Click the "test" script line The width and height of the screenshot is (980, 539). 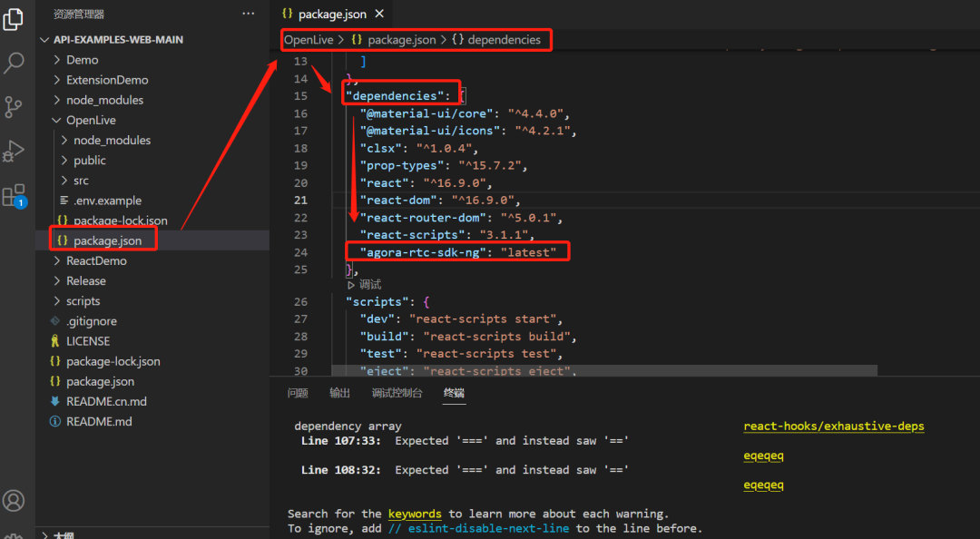point(461,353)
